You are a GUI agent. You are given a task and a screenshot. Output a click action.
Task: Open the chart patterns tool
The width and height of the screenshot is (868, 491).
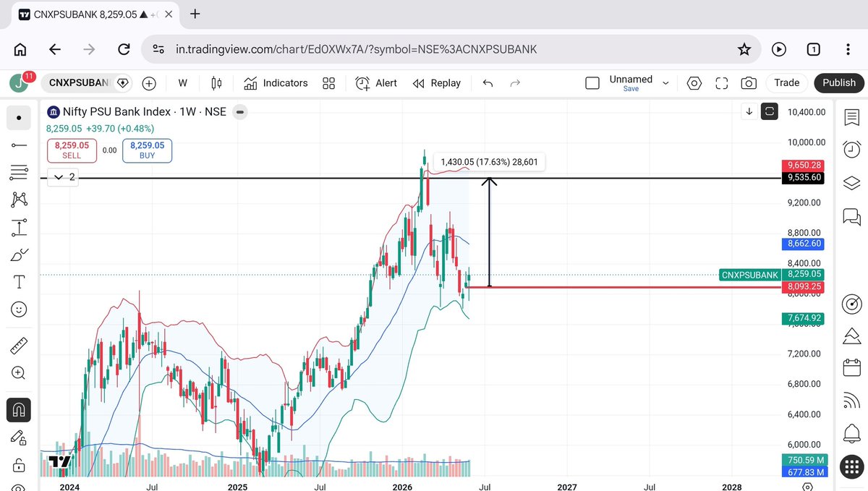click(x=19, y=200)
